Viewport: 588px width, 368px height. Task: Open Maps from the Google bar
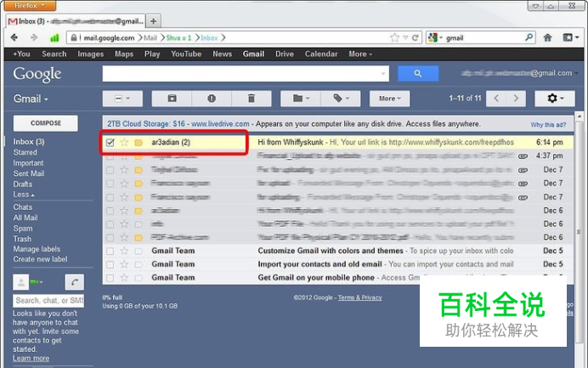pyautogui.click(x=124, y=54)
